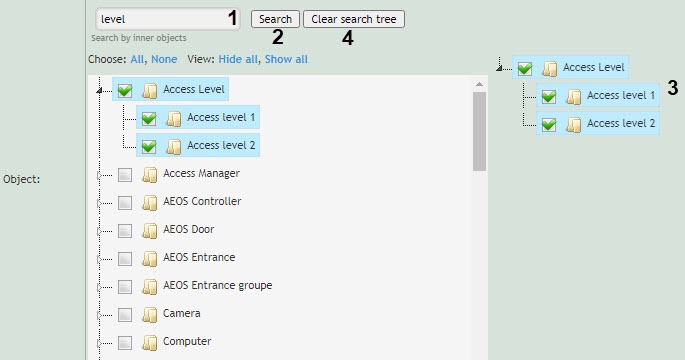Check the AEOS Entrance checkbox
Viewport: 685px width, 360px height.
(125, 259)
